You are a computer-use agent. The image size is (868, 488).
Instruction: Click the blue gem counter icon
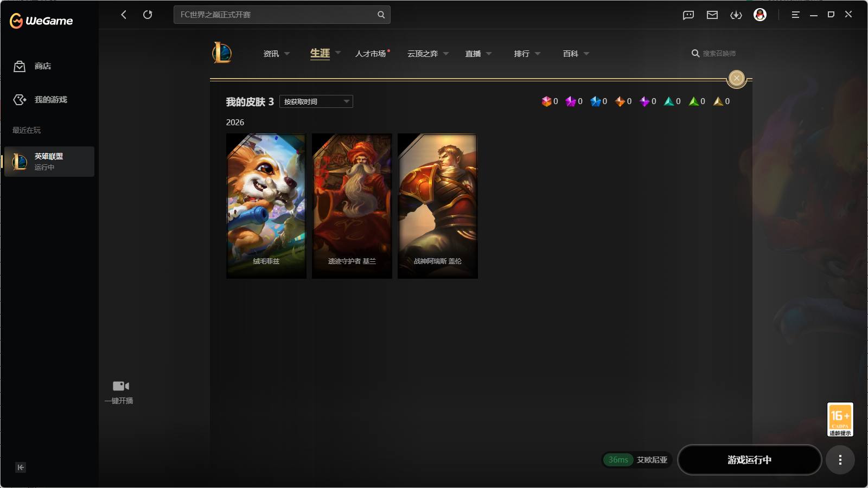(x=596, y=101)
